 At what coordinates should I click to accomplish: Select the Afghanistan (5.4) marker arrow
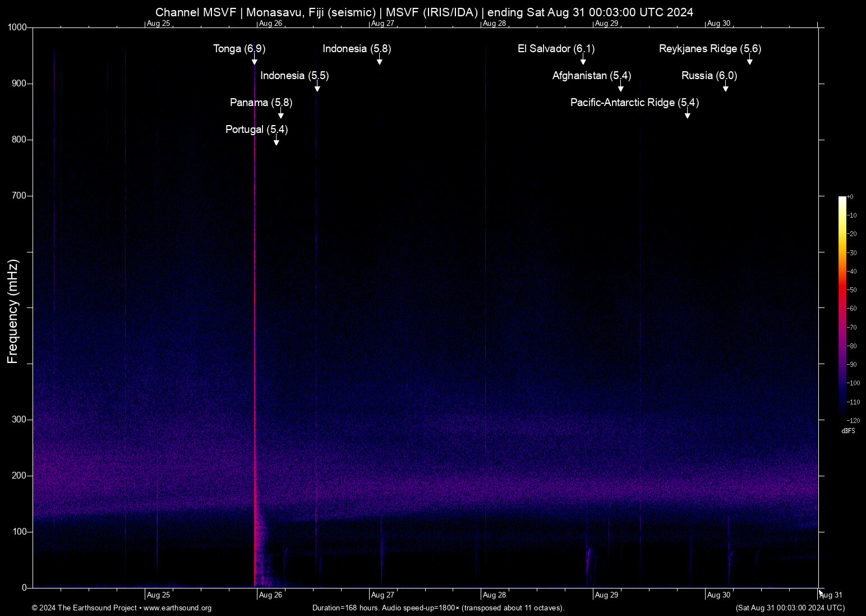[620, 88]
